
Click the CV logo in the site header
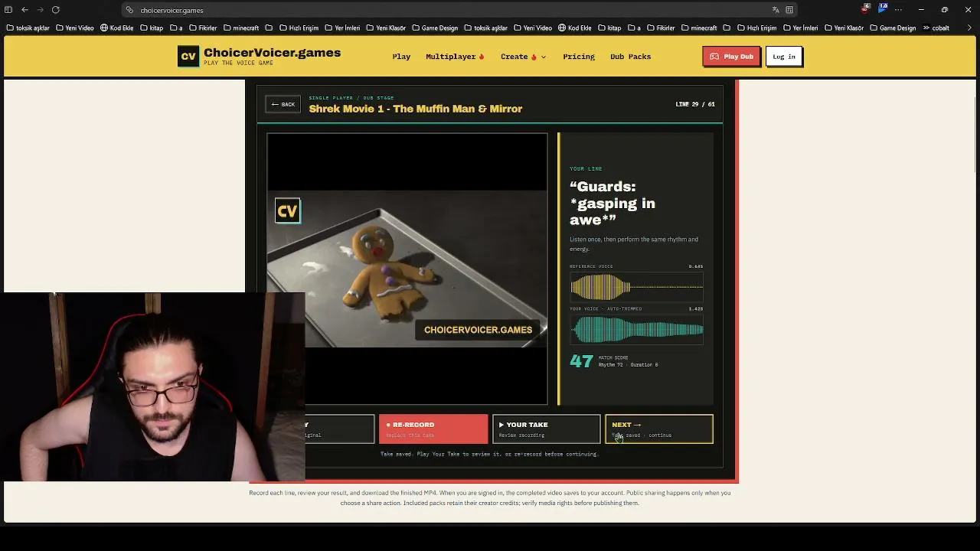coord(188,57)
